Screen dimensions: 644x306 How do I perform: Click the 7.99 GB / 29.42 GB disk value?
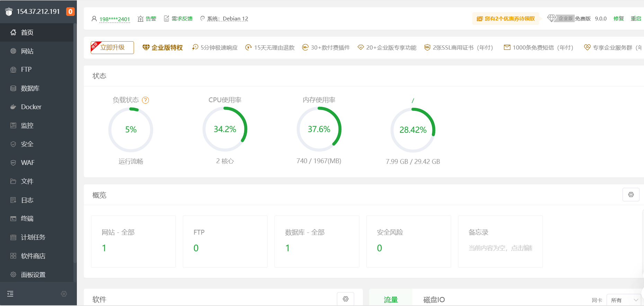tap(413, 162)
